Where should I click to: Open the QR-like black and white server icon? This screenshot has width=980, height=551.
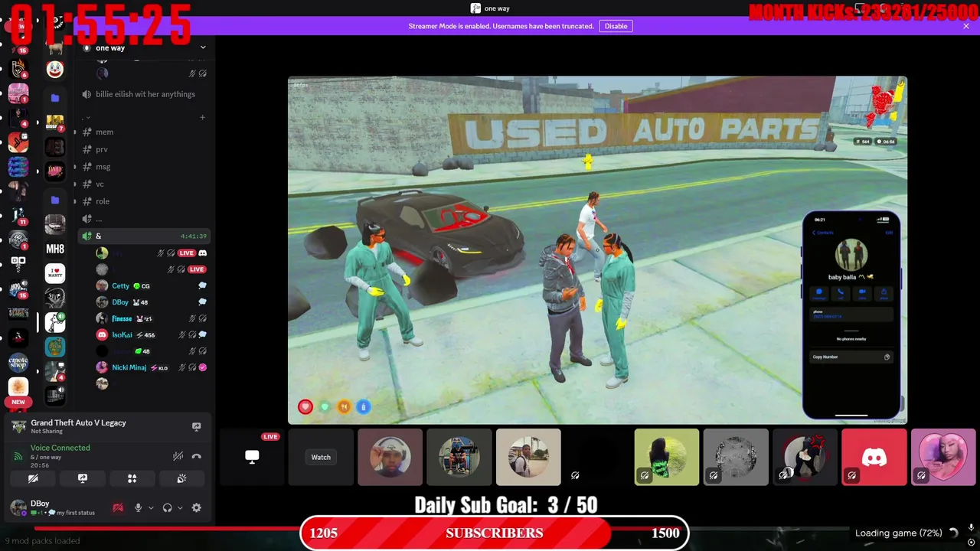(18, 264)
